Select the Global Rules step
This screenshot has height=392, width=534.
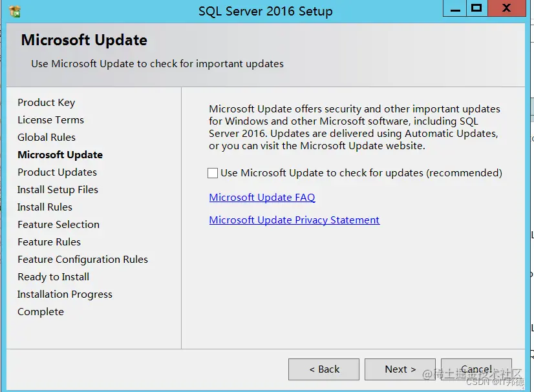tap(47, 137)
